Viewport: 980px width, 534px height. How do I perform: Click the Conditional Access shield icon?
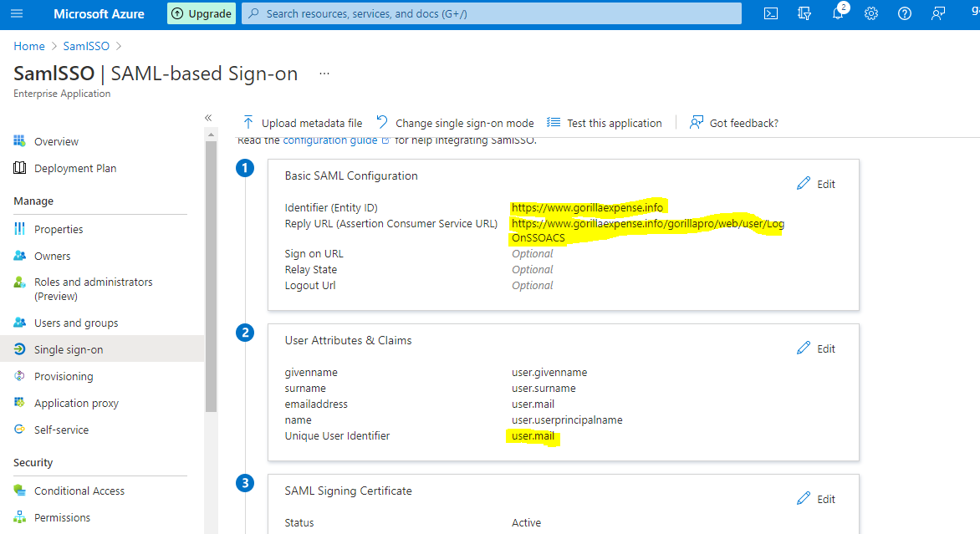[20, 491]
